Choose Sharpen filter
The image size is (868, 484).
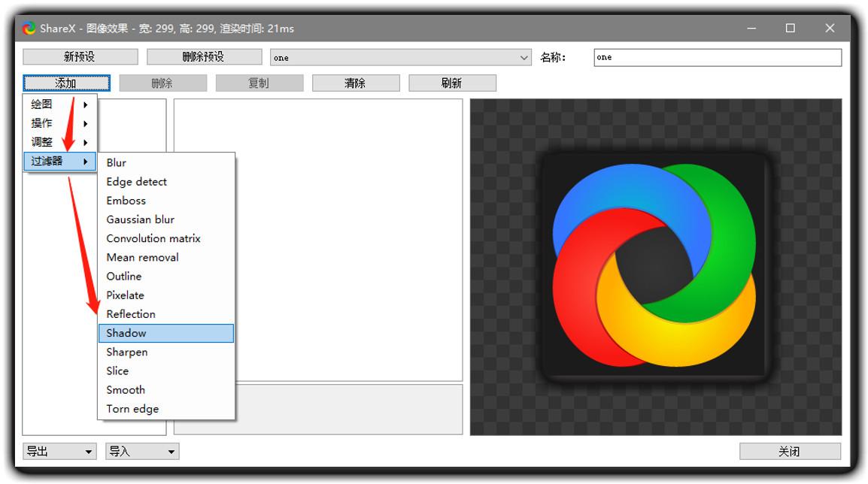pos(166,352)
